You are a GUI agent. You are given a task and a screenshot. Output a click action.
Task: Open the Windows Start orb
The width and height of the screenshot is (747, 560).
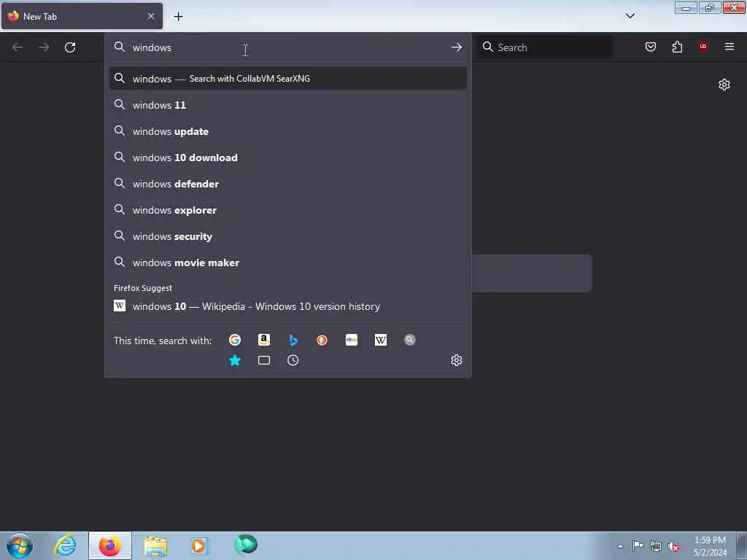tap(20, 545)
